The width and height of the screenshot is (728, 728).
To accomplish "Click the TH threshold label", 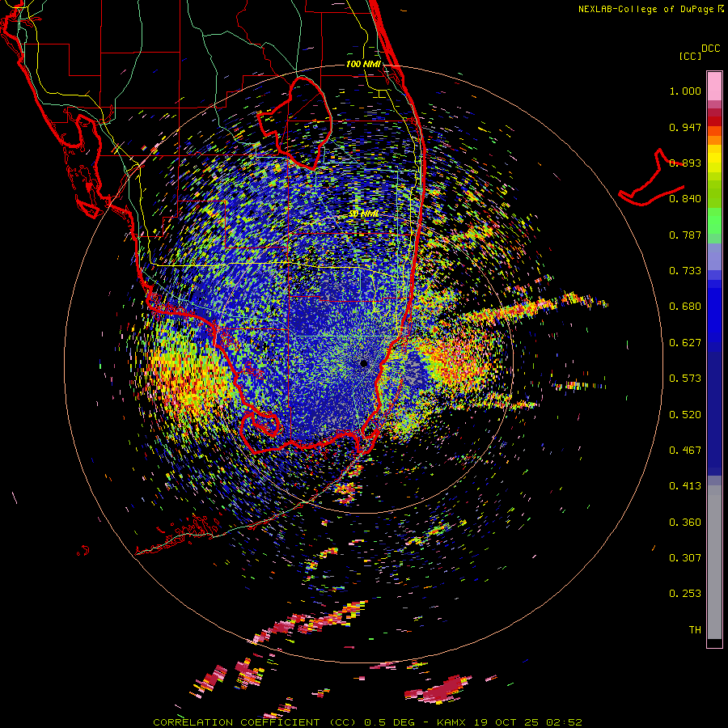I will coord(695,629).
